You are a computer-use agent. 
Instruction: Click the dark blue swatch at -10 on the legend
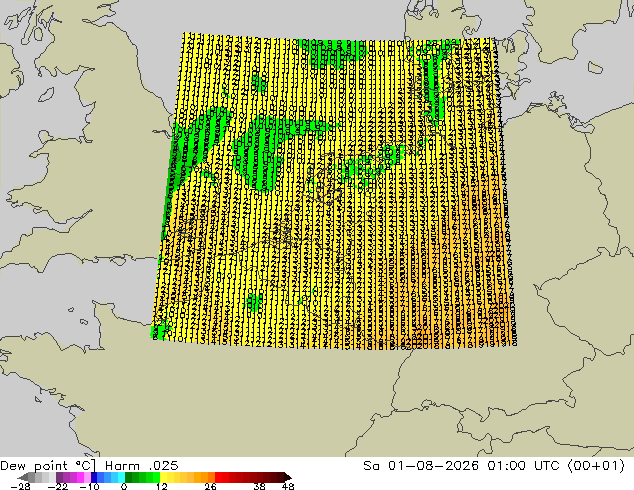click(94, 477)
